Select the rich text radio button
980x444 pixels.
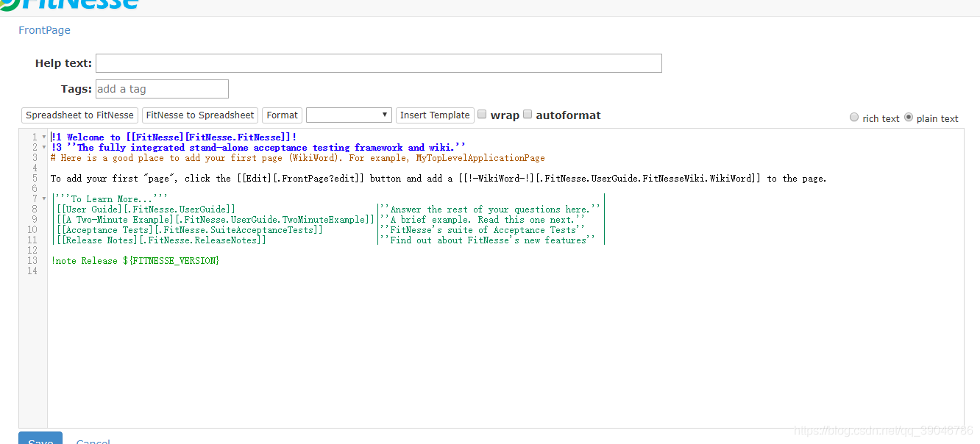tap(854, 117)
